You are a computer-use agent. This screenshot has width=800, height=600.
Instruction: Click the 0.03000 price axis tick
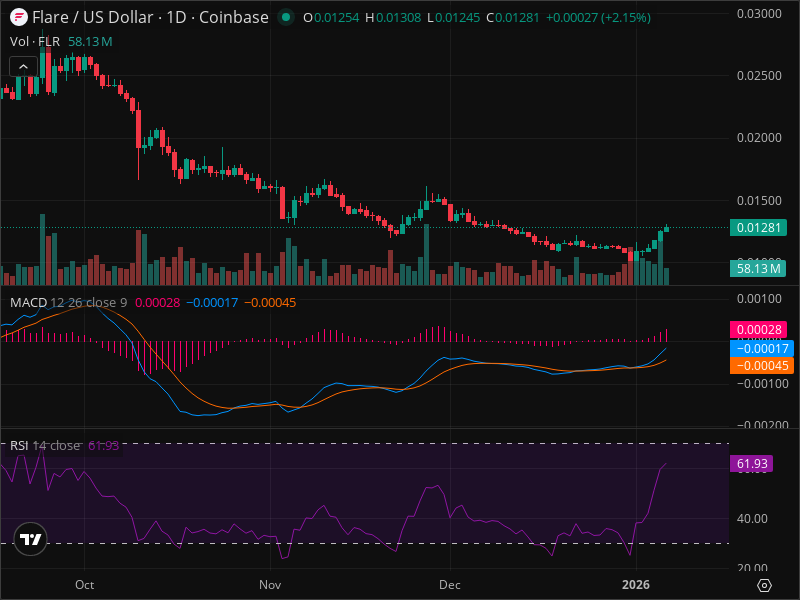point(759,14)
